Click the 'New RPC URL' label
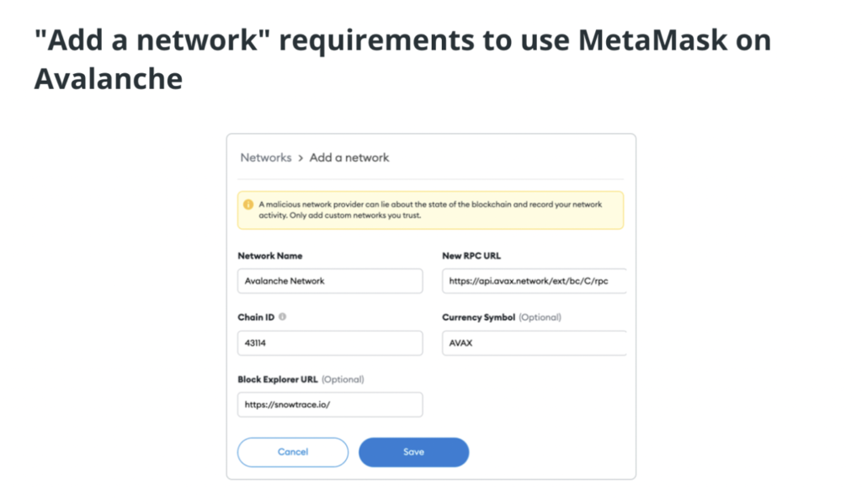862x504 pixels. (x=471, y=256)
